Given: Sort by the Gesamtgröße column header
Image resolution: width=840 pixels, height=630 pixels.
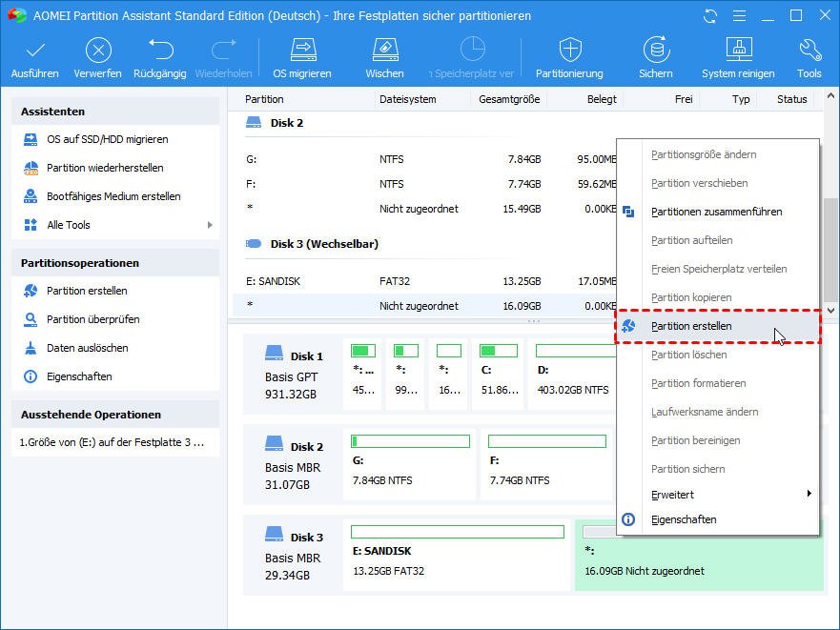Looking at the screenshot, I should click(x=509, y=99).
